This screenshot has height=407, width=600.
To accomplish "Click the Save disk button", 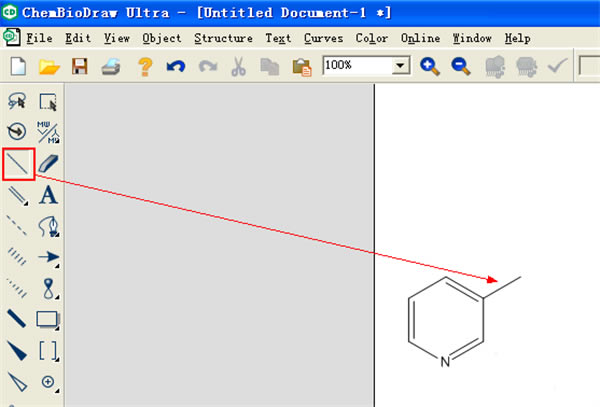I will (79, 66).
